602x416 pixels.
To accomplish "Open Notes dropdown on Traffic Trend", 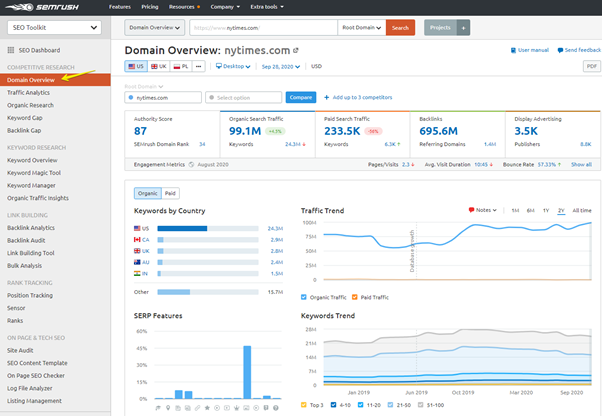I will tap(483, 210).
